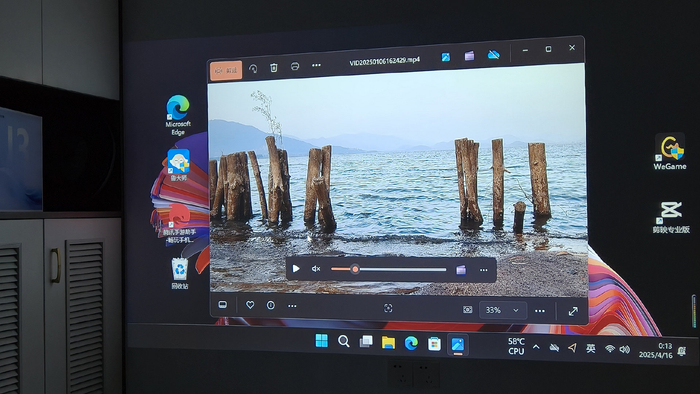Open Wi-Fi network settings tray icon
Image resolution: width=700 pixels, height=394 pixels.
tap(609, 349)
